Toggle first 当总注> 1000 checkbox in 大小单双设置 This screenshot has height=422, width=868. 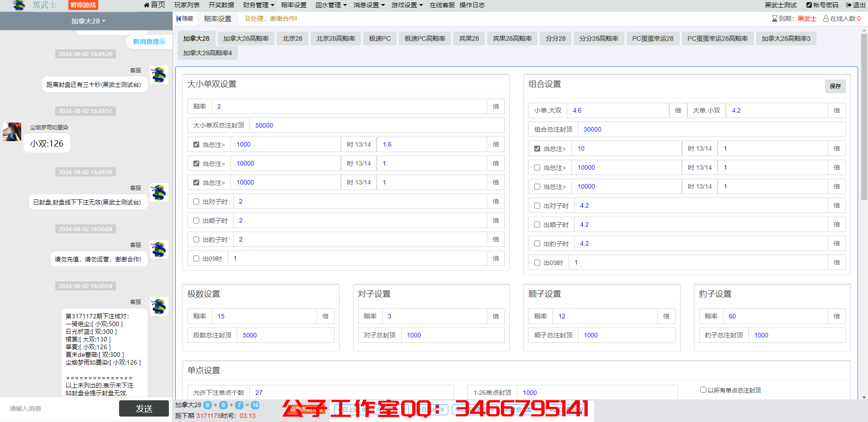196,145
